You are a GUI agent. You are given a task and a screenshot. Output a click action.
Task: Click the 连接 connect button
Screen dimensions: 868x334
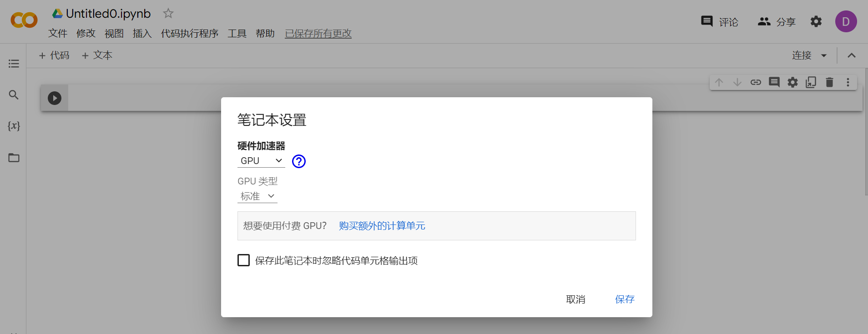pos(802,55)
